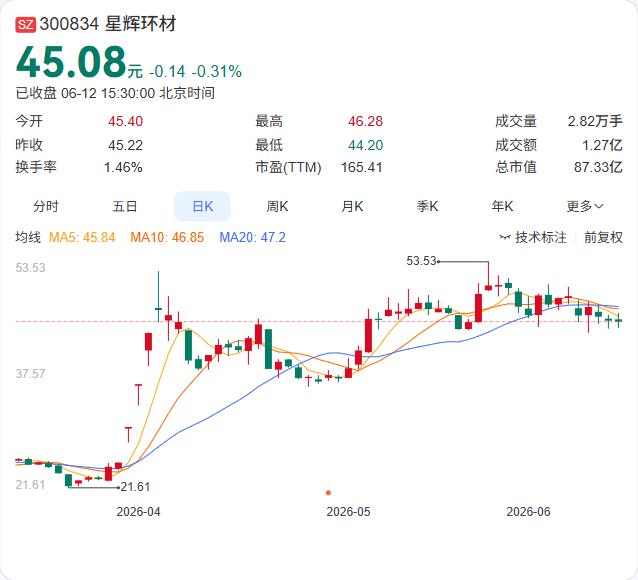This screenshot has width=638, height=580.
Task: Click the red SZ exchange badge icon
Action: [x=26, y=24]
